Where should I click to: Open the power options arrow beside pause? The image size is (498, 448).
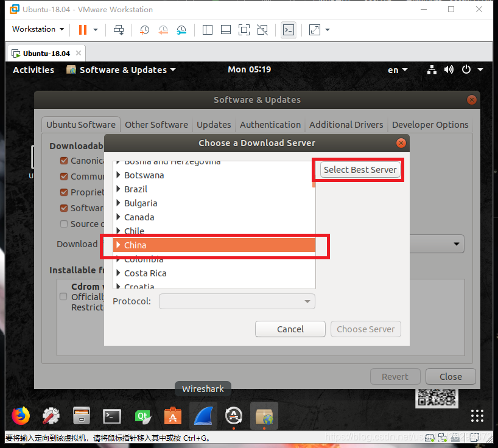tap(96, 30)
